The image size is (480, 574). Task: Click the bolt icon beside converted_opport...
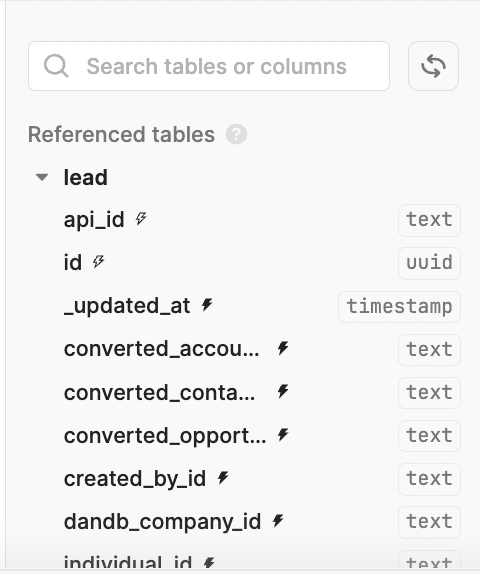pyautogui.click(x=283, y=435)
